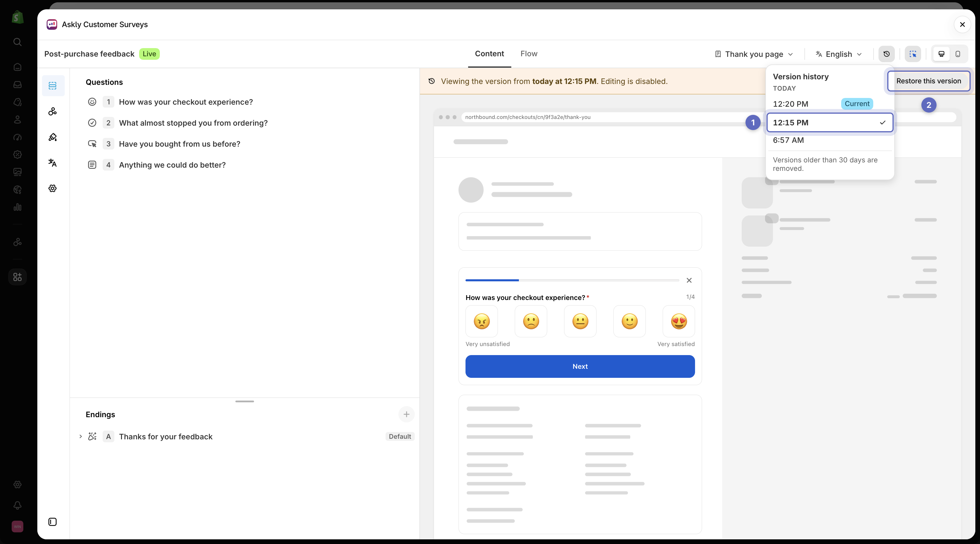Viewport: 980px width, 544px height.
Task: Open the version history clock icon
Action: [886, 54]
